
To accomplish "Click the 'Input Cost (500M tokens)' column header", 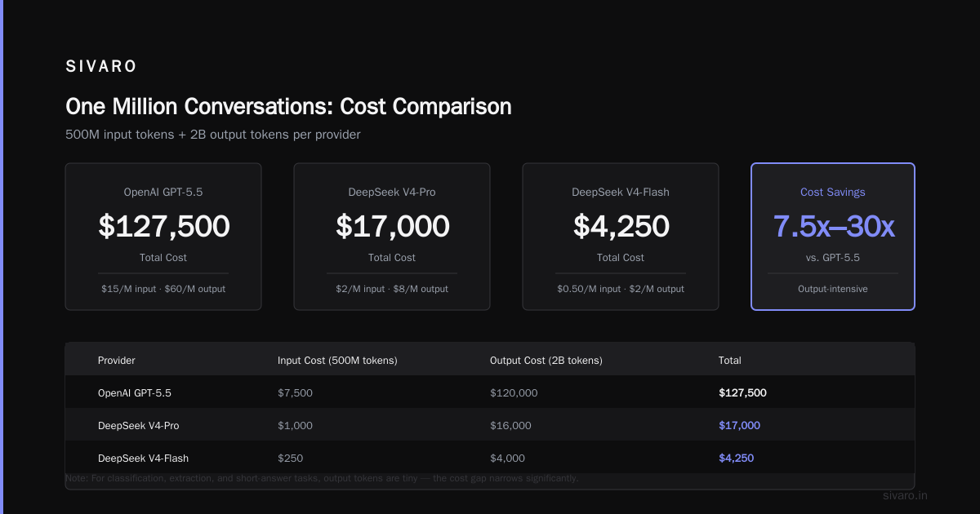I will point(337,360).
